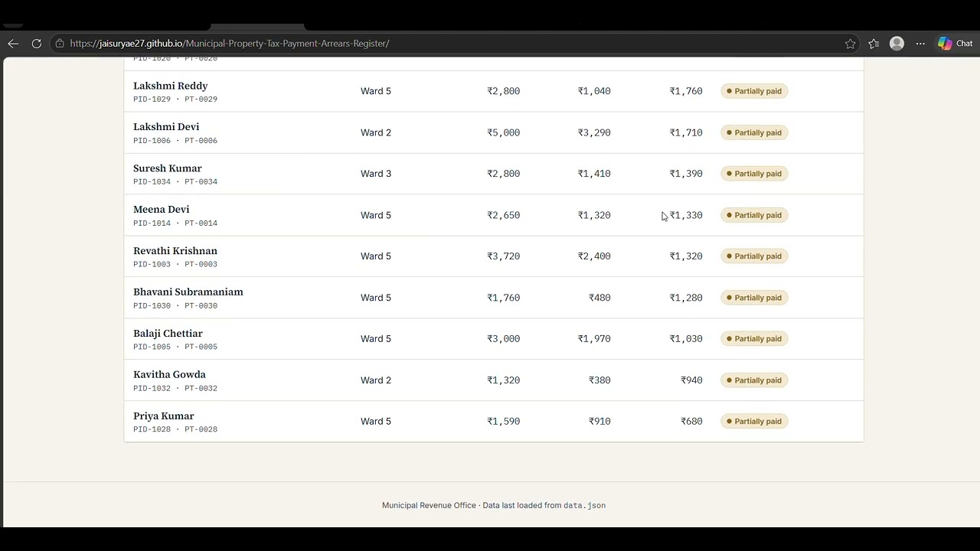Select Kavitha Gowda owner name
This screenshot has height=551, width=980.
point(169,375)
